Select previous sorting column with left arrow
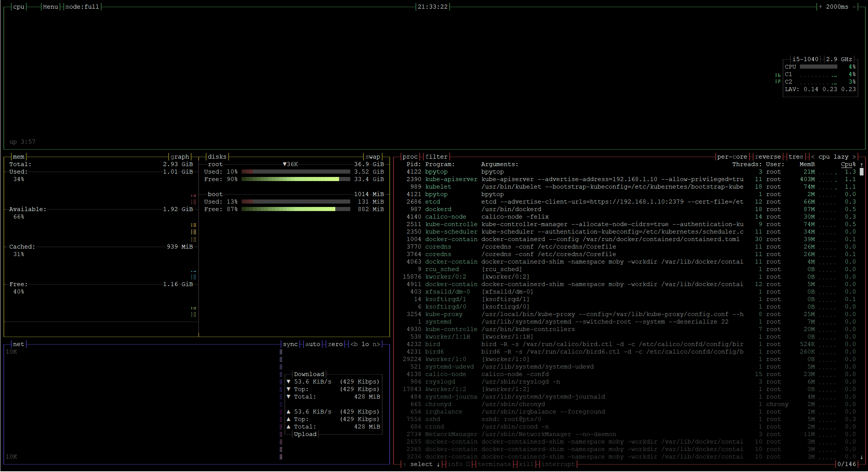This screenshot has height=472, width=868. point(813,157)
